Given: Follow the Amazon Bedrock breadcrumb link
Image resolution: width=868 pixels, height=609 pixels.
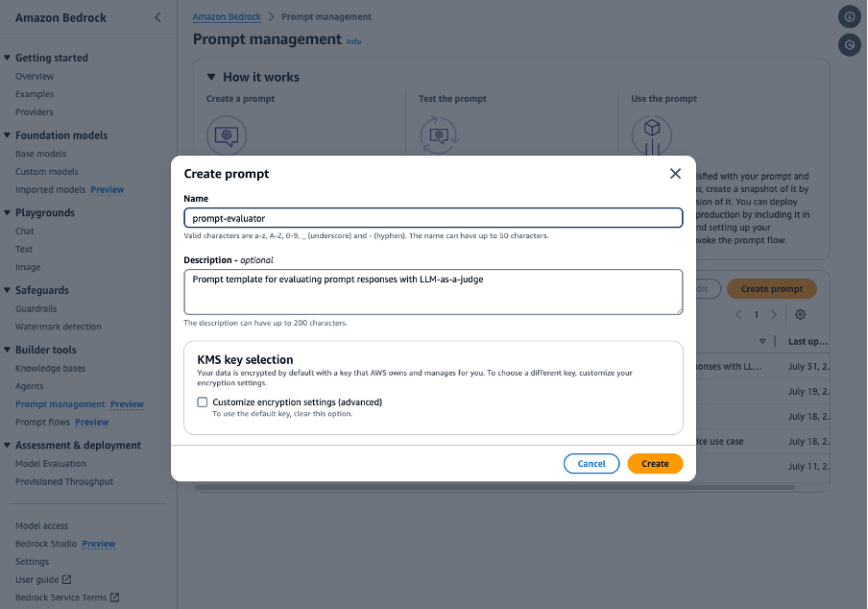Looking at the screenshot, I should [227, 16].
